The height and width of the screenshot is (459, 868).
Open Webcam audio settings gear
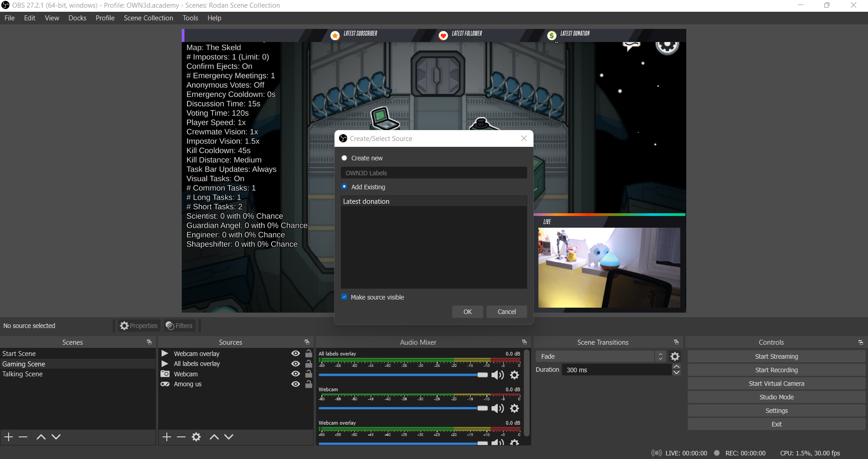coord(514,408)
